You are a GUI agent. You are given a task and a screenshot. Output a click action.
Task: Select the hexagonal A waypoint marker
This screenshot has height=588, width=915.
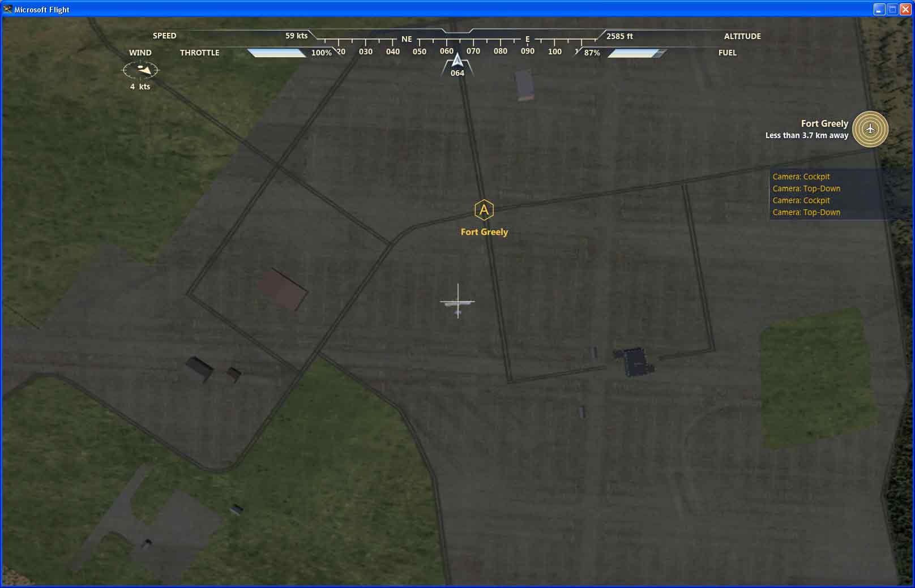click(x=484, y=211)
